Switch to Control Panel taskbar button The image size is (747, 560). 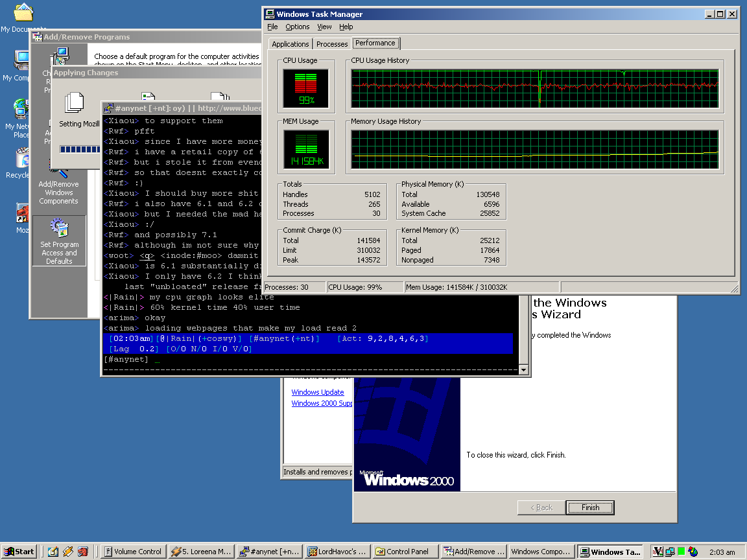(x=406, y=552)
